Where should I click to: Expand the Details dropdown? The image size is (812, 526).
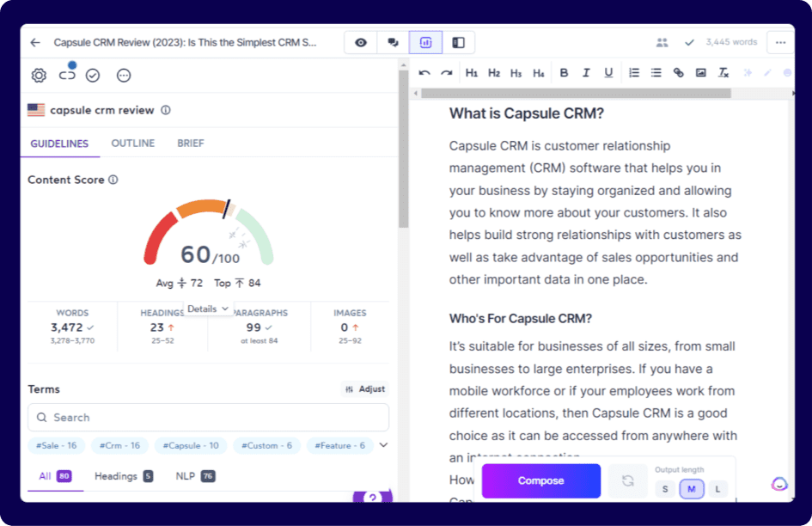pos(208,309)
